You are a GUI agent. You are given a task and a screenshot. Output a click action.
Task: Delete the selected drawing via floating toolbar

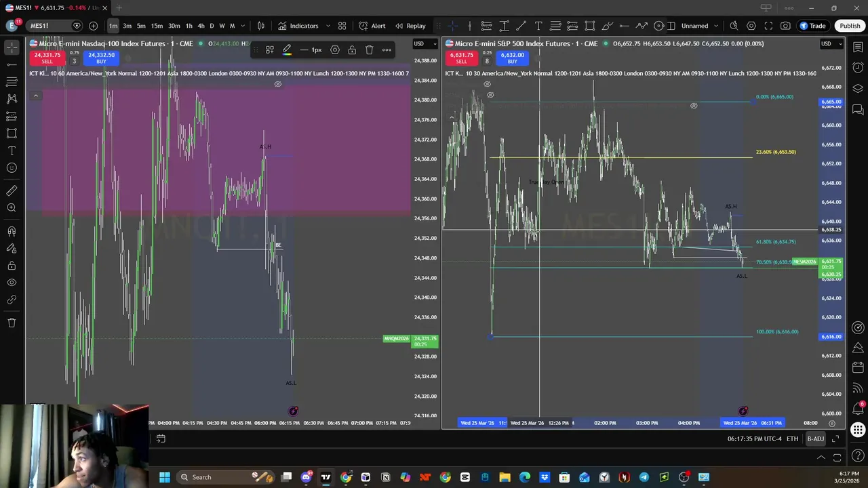[x=370, y=49]
